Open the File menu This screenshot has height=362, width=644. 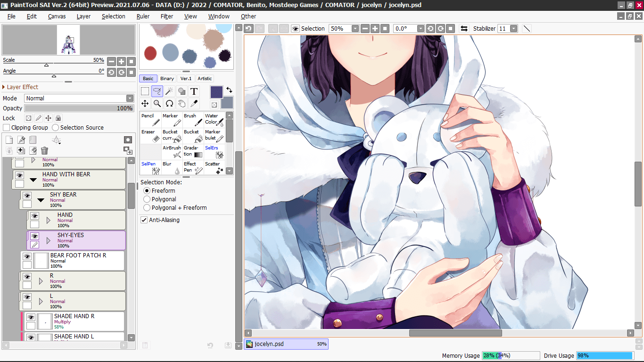coord(11,16)
